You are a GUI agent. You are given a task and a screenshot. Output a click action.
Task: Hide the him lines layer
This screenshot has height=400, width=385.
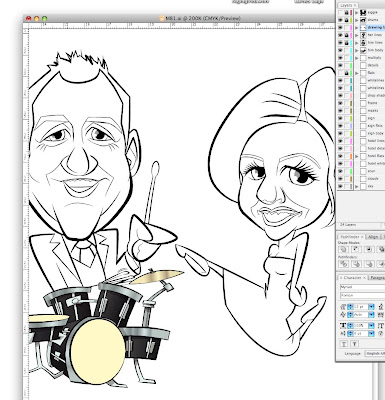point(340,43)
